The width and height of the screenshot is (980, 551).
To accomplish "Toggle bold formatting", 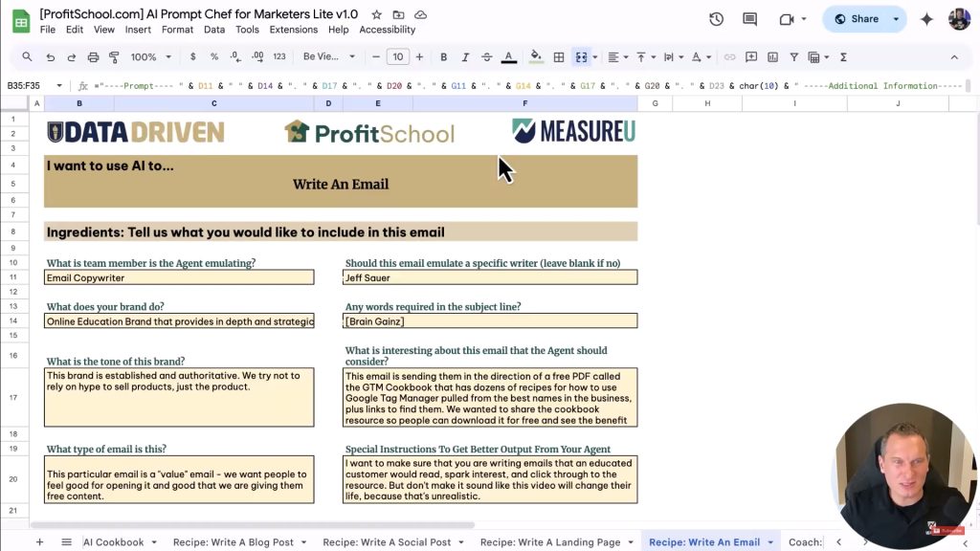I will pos(443,56).
